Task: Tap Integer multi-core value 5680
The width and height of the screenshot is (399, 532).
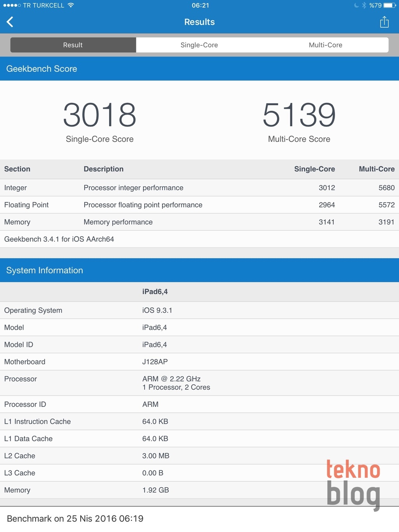Action: pyautogui.click(x=387, y=188)
